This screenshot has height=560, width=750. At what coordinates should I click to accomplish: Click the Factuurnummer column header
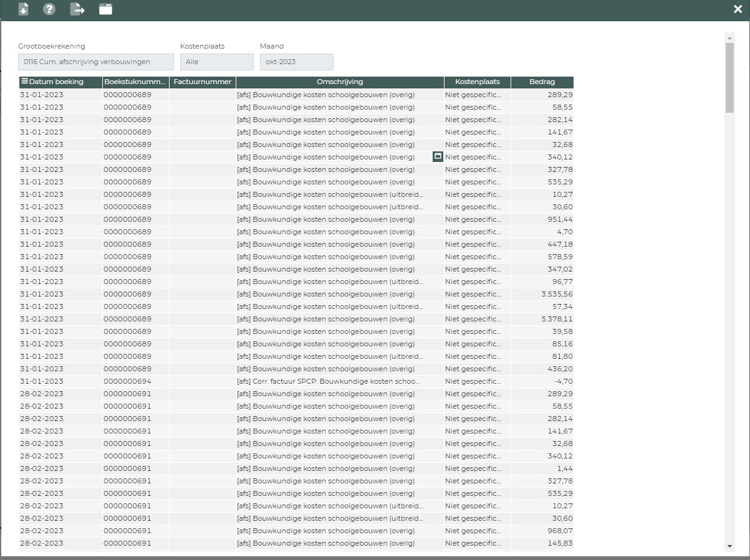(203, 82)
